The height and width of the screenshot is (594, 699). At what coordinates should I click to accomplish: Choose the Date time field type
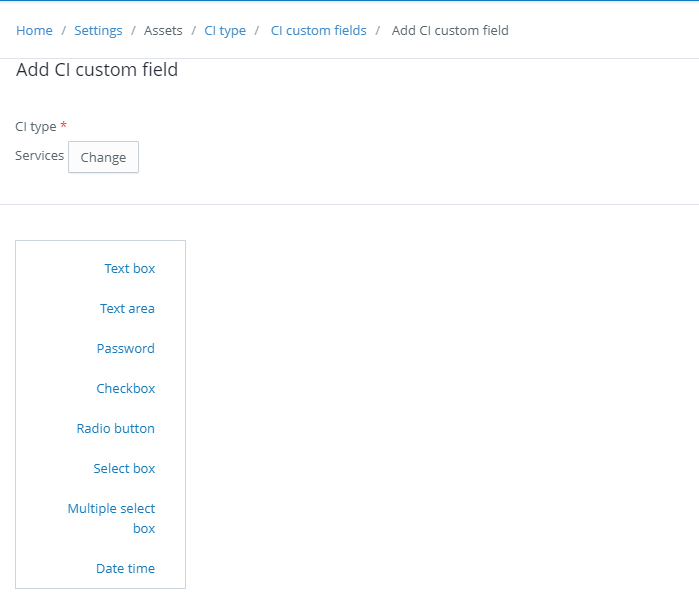pyautogui.click(x=126, y=569)
